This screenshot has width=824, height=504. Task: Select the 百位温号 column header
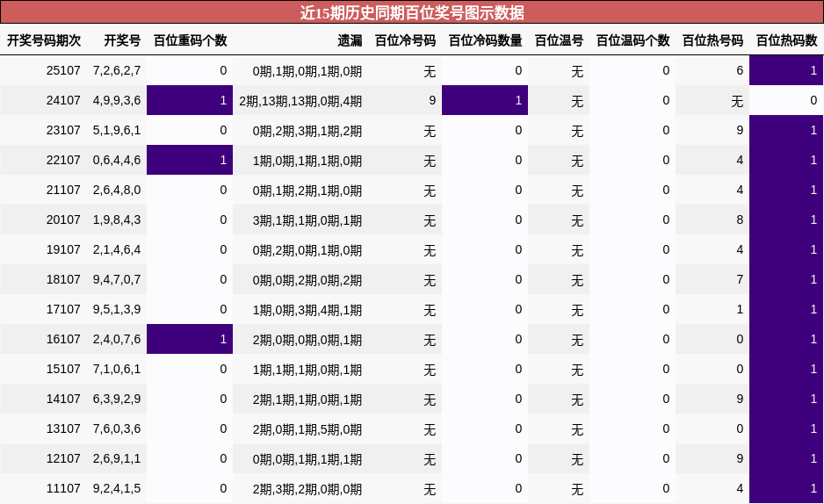[x=559, y=40]
